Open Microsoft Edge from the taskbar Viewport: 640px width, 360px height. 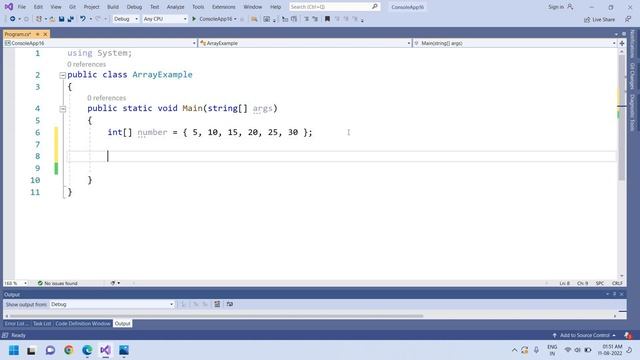point(87,350)
